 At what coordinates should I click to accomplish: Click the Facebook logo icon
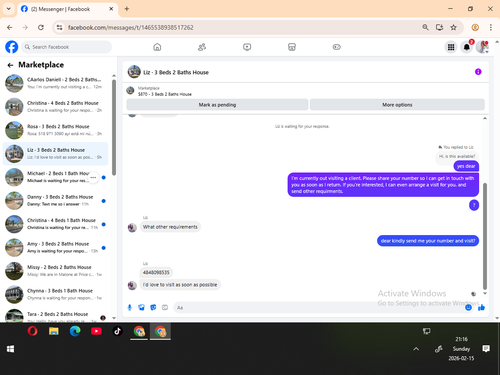[12, 47]
